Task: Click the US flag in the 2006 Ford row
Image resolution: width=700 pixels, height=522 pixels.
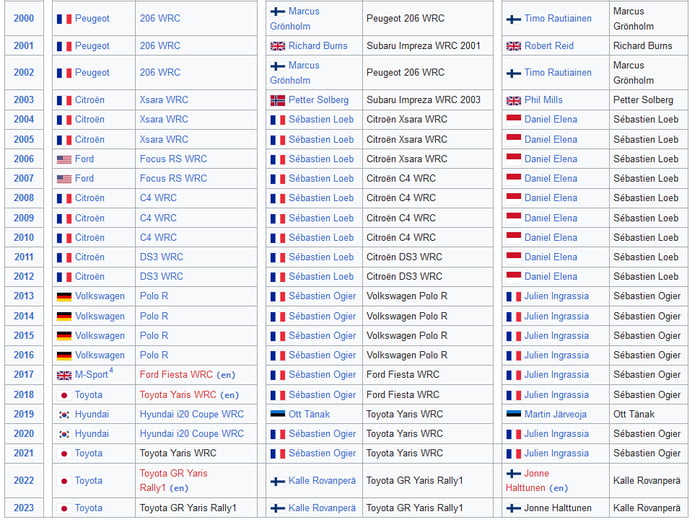Action: click(64, 159)
